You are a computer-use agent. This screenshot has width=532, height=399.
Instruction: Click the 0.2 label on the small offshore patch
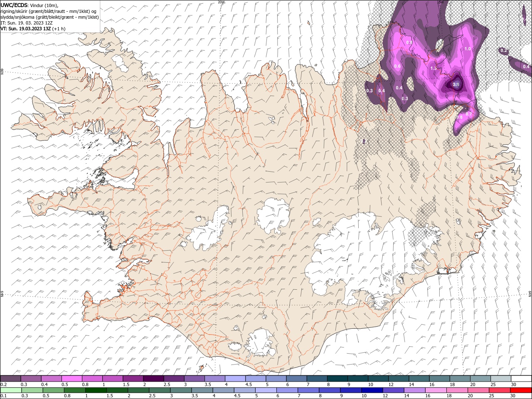pyautogui.click(x=504, y=50)
